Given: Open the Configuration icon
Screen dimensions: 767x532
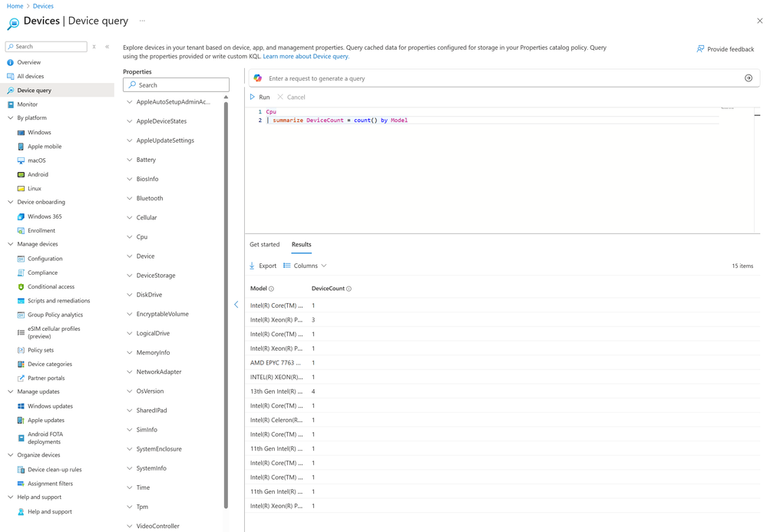Looking at the screenshot, I should coord(21,259).
